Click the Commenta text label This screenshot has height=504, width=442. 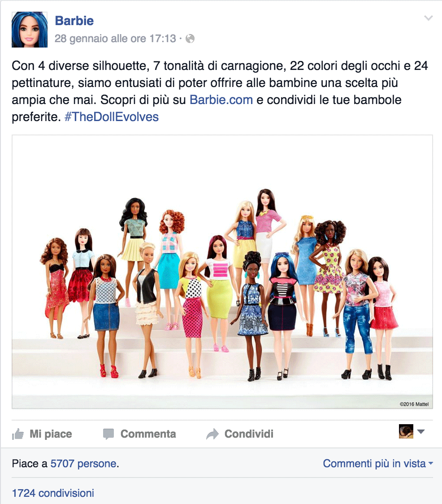coord(148,434)
